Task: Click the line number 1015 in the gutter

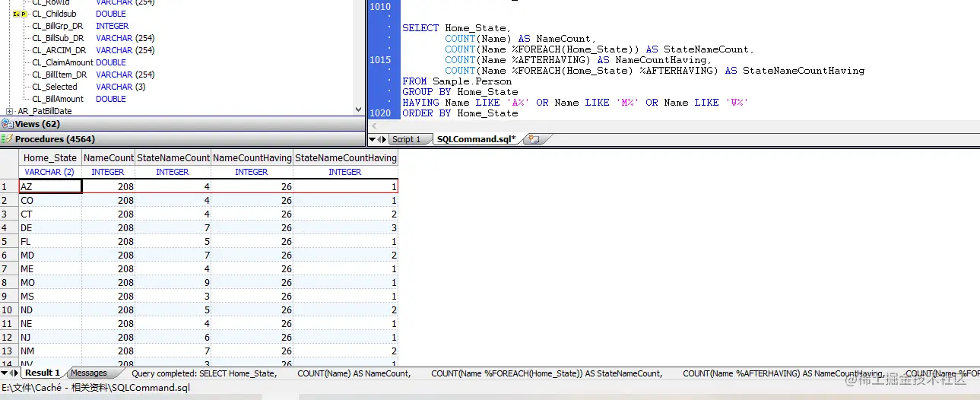Action: [379, 60]
